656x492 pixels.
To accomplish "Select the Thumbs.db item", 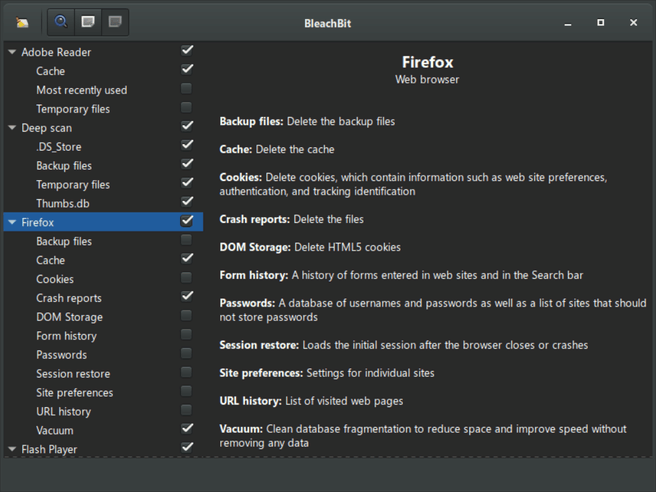I will tap(103, 203).
